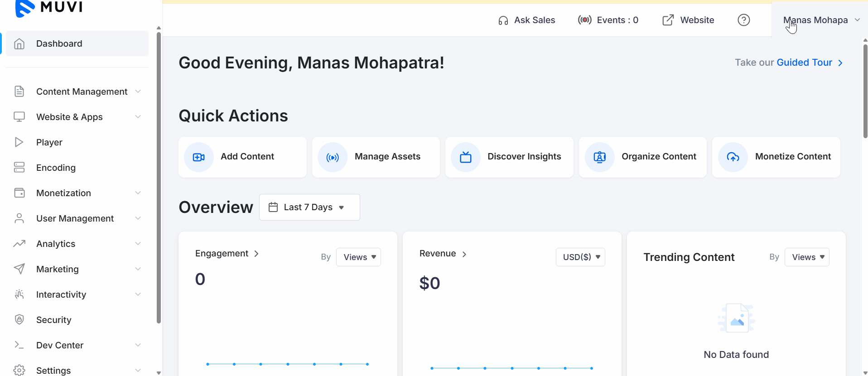Click the Security shield icon
This screenshot has width=868, height=376.
coord(19,320)
